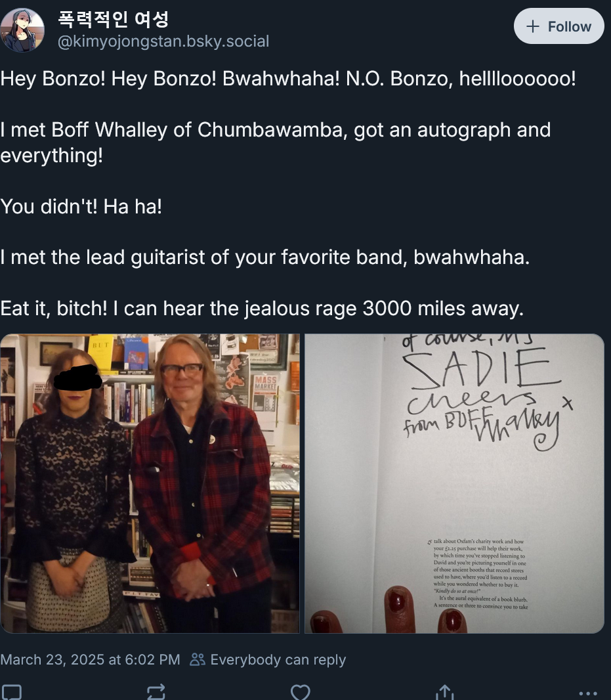Click the SADIE handwriting in autograph image
The image size is (611, 700).
click(x=481, y=368)
